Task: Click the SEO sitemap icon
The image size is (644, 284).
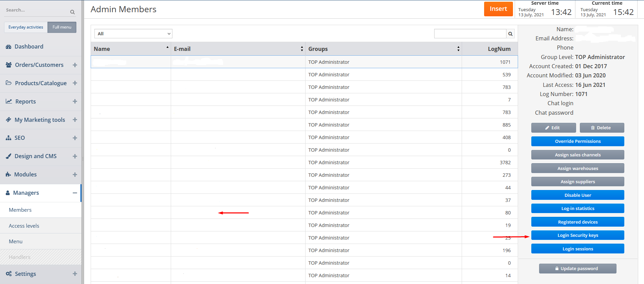Action: (8, 138)
